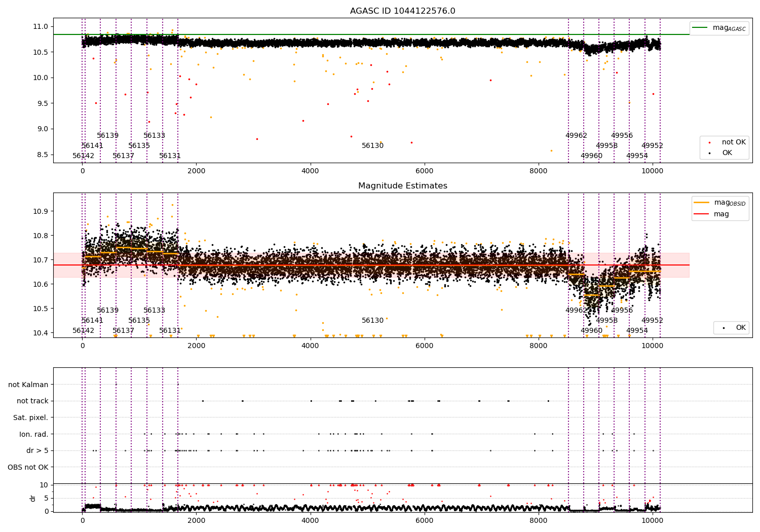Click the '10.4' y-tick in middle plot
Image resolution: width=760 pixels, height=532 pixels.
coord(41,333)
